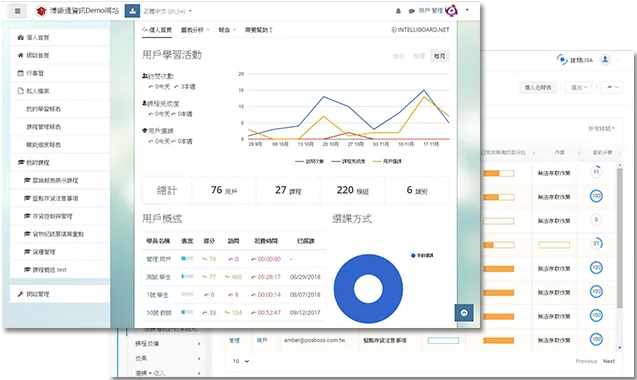Select the 個人首頁 tab in the IntelliBoard bar
Viewport: 637px width, 380px height.
click(x=157, y=30)
